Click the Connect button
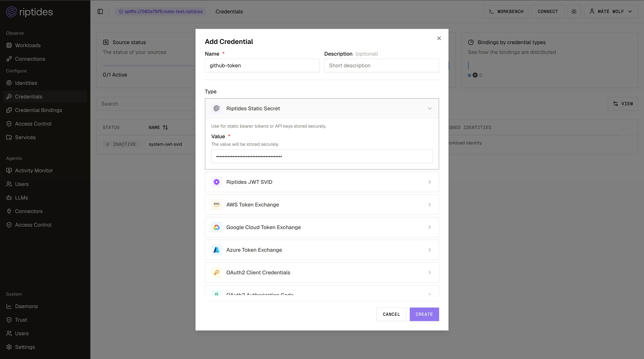This screenshot has height=359, width=644. (548, 12)
